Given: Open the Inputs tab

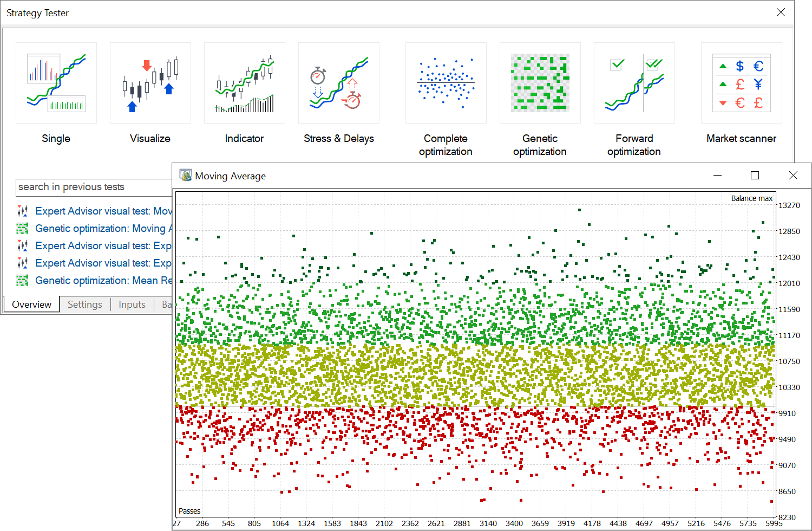Looking at the screenshot, I should [x=132, y=304].
